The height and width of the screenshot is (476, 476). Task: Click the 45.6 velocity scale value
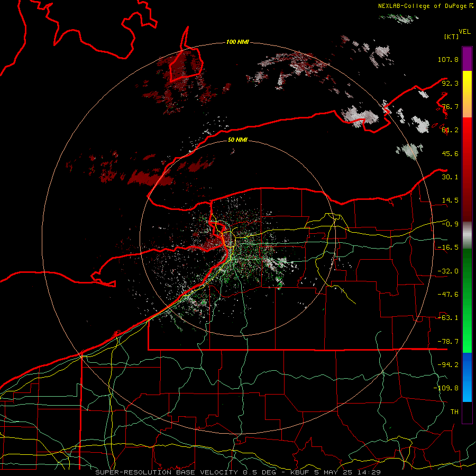click(450, 153)
